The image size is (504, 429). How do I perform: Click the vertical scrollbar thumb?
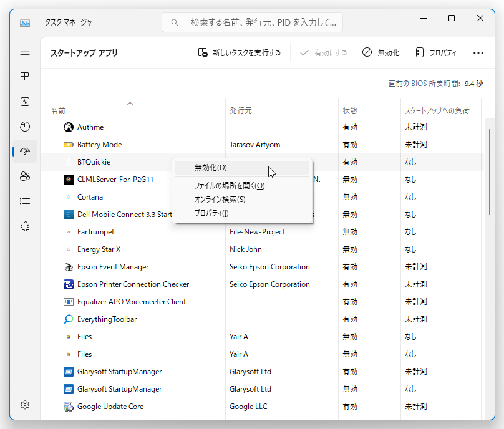pos(490,172)
